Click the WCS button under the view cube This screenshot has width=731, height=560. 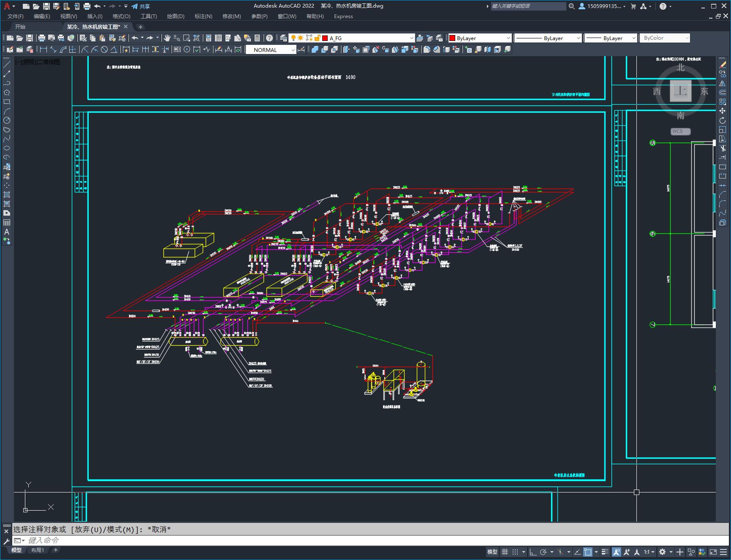[x=679, y=131]
